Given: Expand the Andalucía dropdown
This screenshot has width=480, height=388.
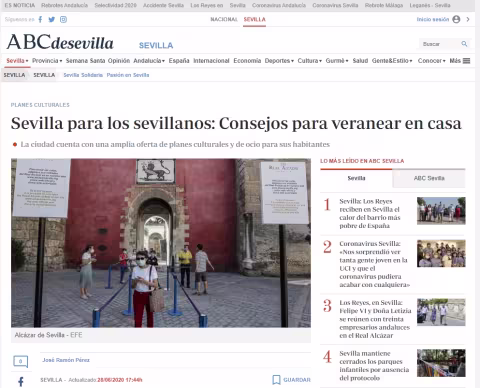Looking at the screenshot, I should tap(149, 61).
